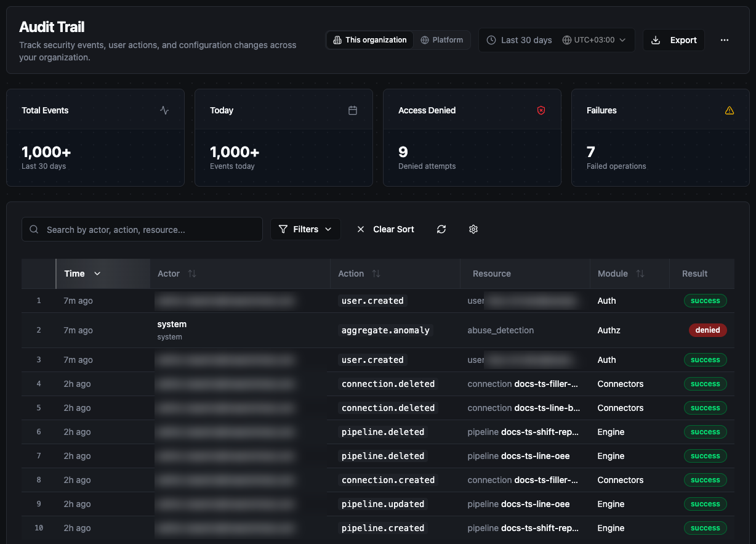Viewport: 756px width, 544px height.
Task: Click the funnel icon in Filters
Action: (283, 229)
